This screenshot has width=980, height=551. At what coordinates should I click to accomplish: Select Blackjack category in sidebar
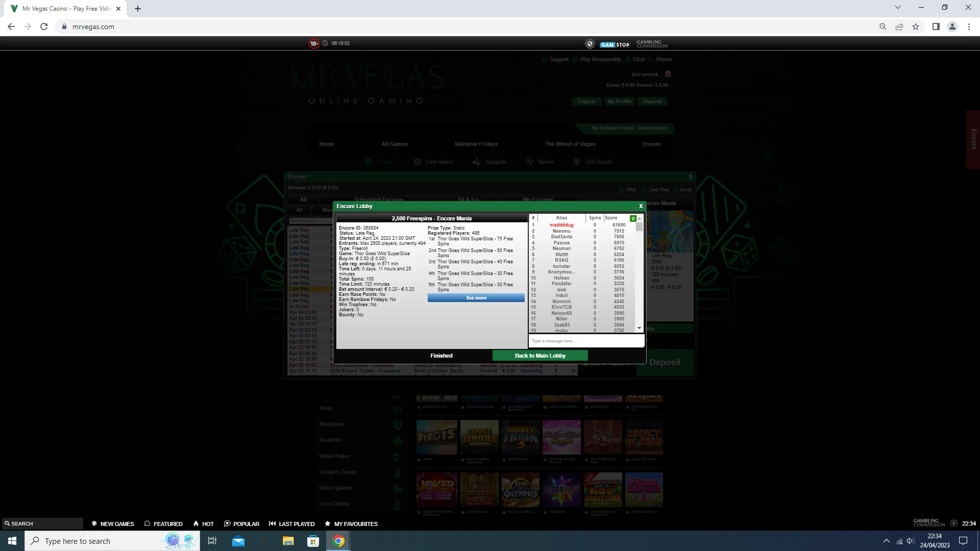pos(331,424)
